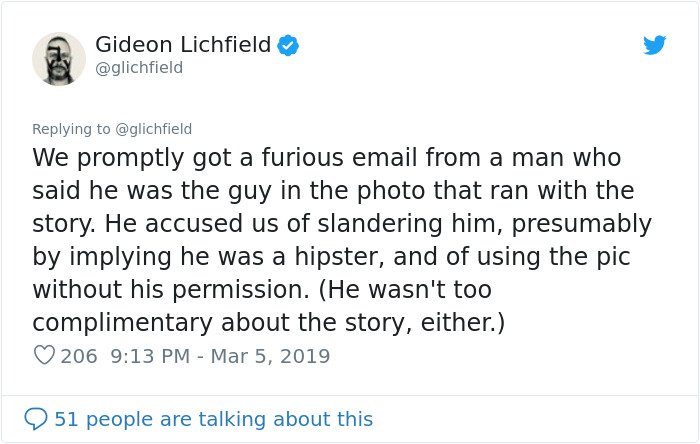Click the Twitter bird logo

pyautogui.click(x=654, y=45)
